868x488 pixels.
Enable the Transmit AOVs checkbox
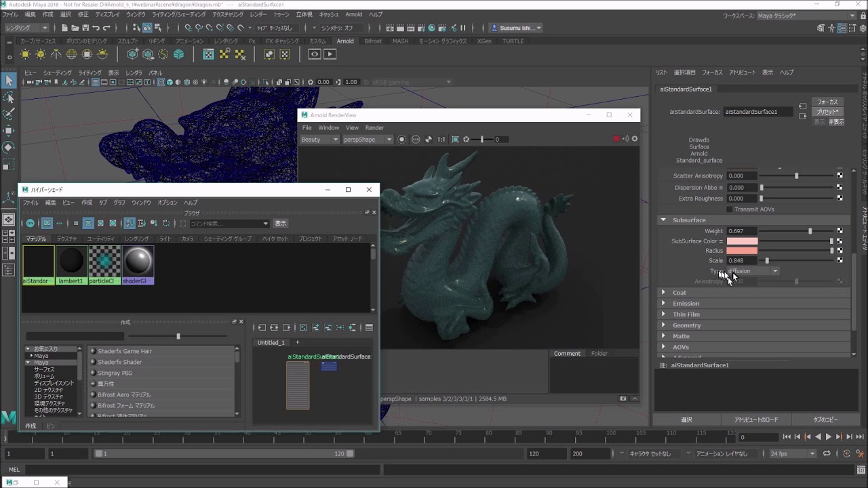point(730,209)
